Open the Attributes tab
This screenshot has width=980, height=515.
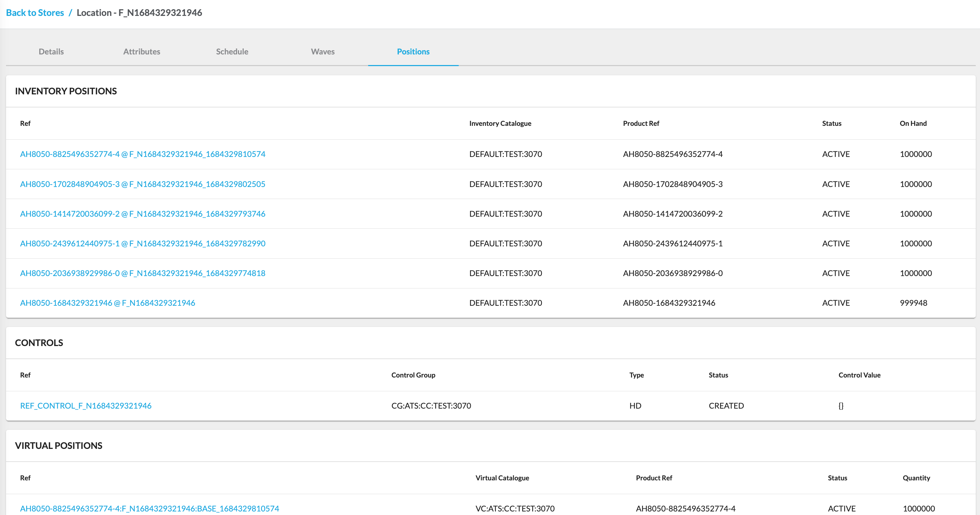point(141,51)
